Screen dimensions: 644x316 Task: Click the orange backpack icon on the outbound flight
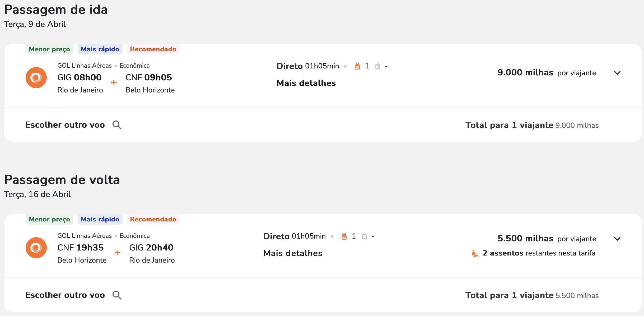pyautogui.click(x=357, y=66)
